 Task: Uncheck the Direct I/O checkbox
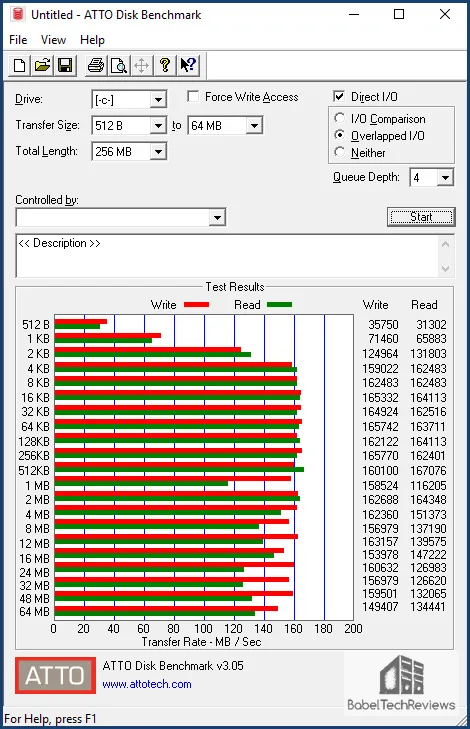(x=339, y=97)
